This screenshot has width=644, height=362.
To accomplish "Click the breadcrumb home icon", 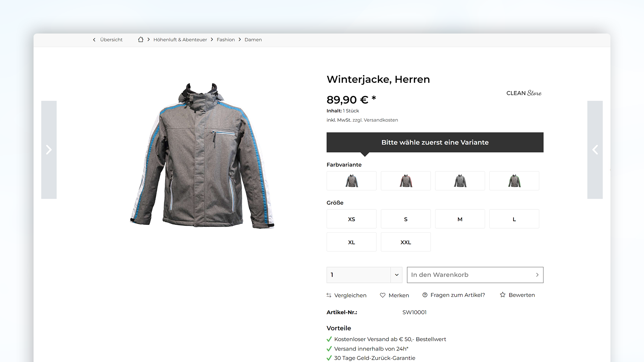I will coord(142,39).
